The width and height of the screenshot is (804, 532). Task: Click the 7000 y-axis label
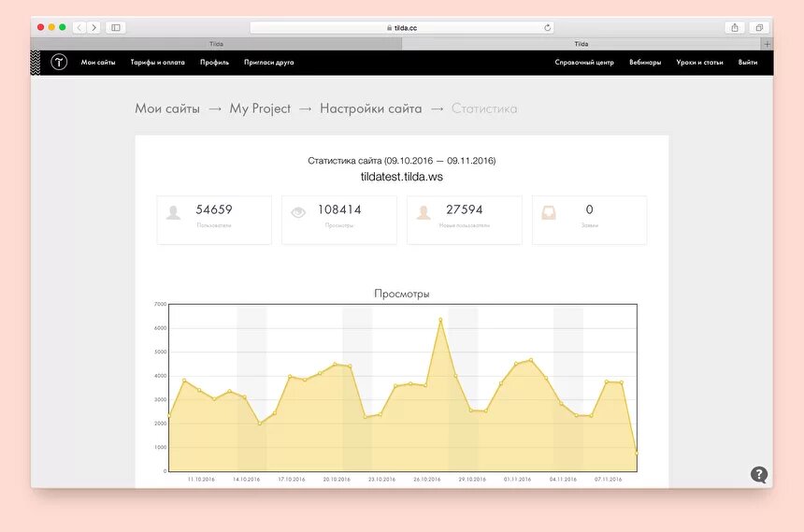(161, 304)
